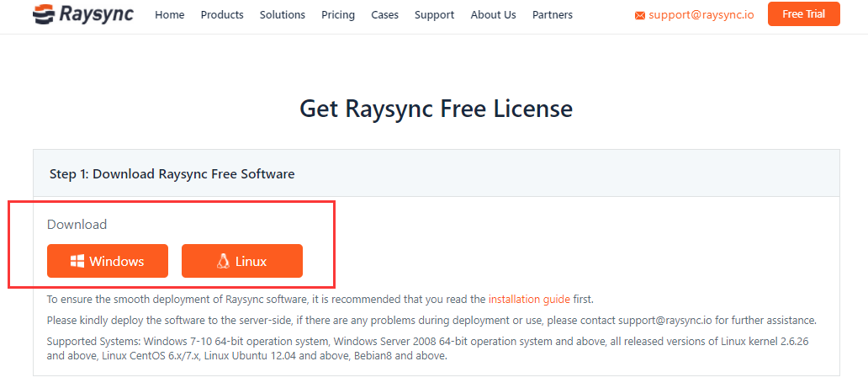The width and height of the screenshot is (868, 388).
Task: Click the support@raysync.io email link in header
Action: click(701, 15)
